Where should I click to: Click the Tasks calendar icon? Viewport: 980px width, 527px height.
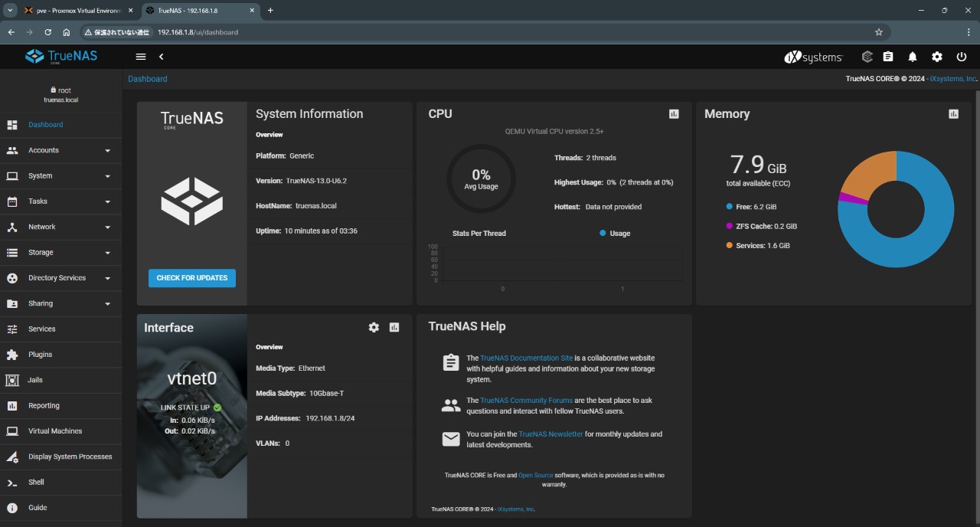point(12,201)
